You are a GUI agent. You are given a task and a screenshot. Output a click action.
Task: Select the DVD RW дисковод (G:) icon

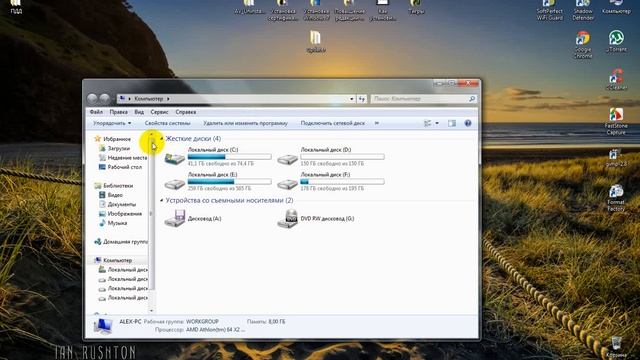pyautogui.click(x=287, y=218)
